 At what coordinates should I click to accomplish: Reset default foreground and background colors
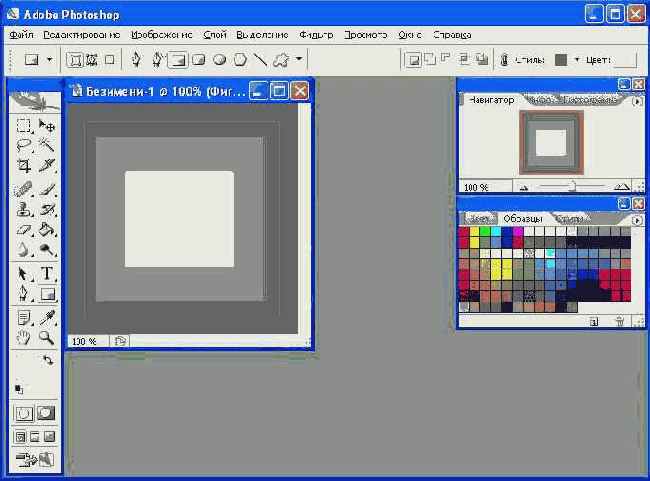[19, 389]
